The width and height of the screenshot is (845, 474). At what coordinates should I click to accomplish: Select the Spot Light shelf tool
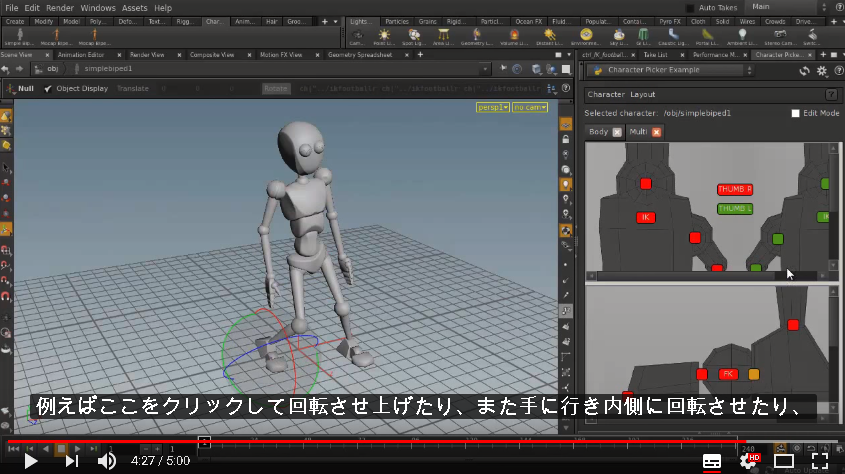coord(414,36)
